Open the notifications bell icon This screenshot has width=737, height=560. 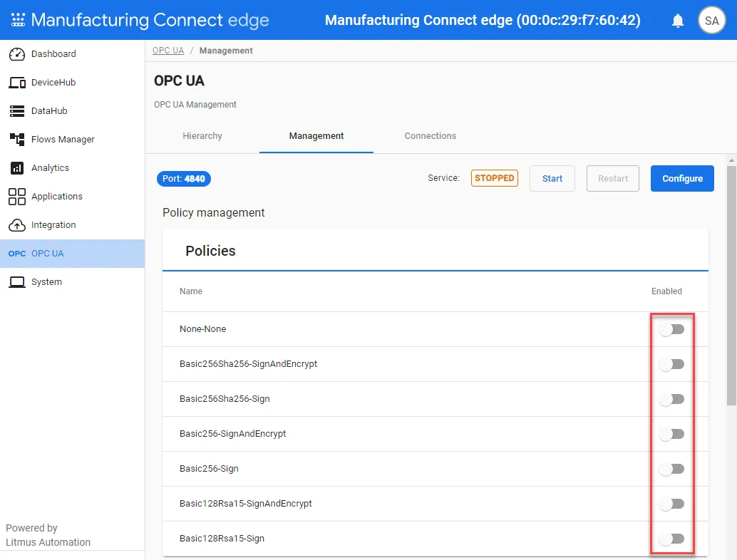point(677,21)
